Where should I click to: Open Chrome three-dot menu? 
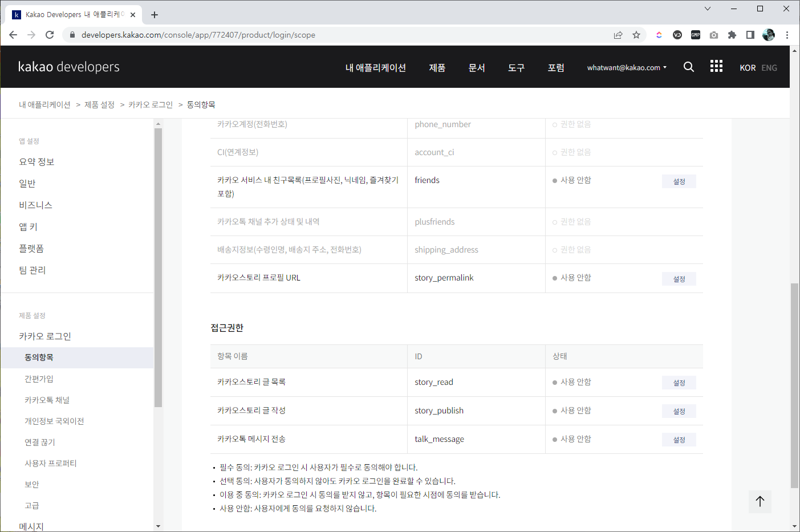pyautogui.click(x=787, y=35)
